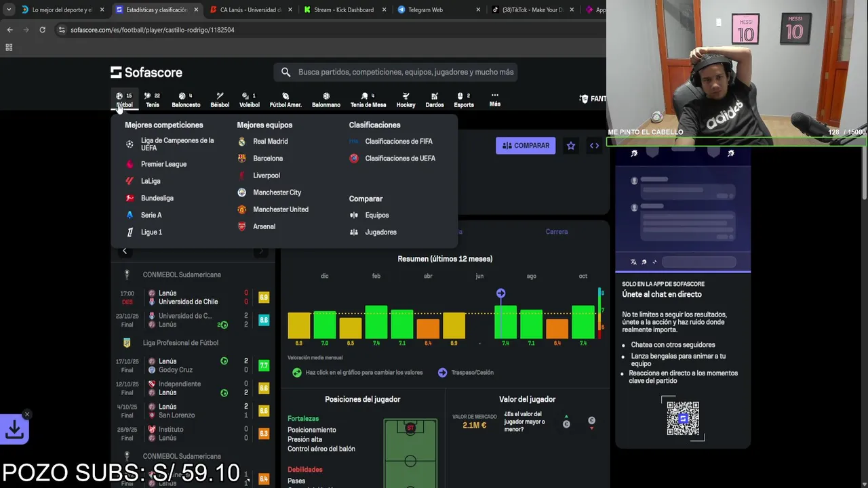Open the Tenis de Mesa category
Image resolution: width=868 pixels, height=488 pixels.
(x=368, y=100)
